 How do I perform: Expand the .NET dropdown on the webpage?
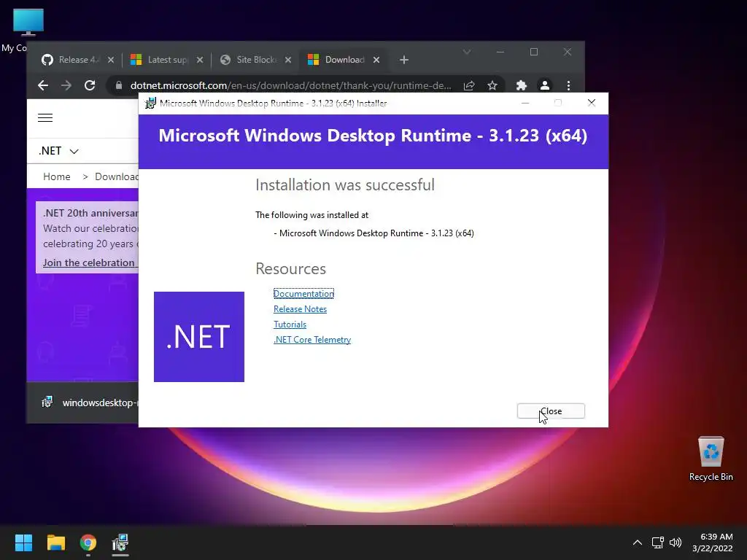point(58,151)
